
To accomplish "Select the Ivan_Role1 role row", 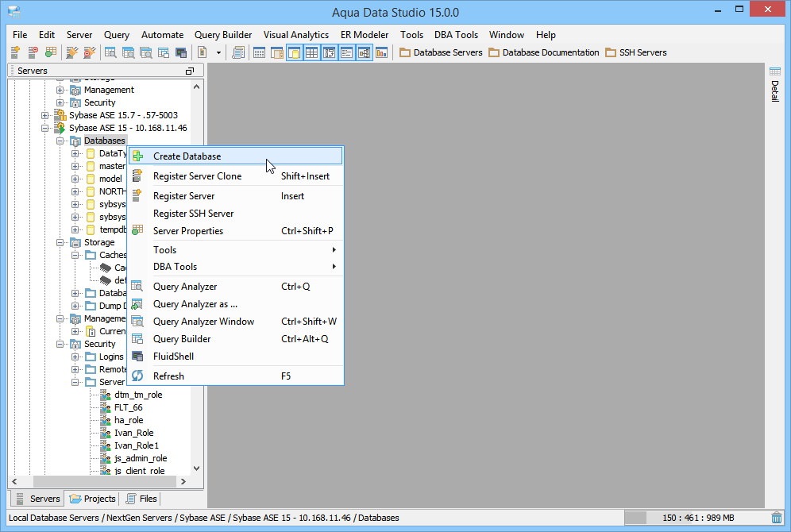I will coord(137,445).
